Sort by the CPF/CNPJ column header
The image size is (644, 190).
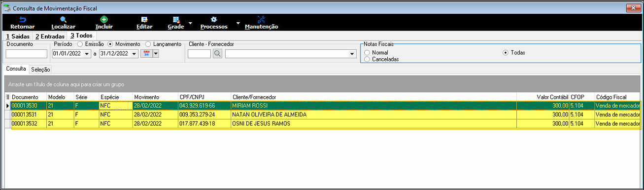pyautogui.click(x=204, y=97)
